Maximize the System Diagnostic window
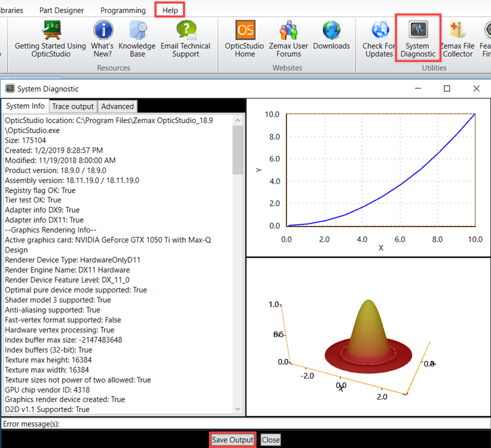Viewport: 491px width, 448px height. tap(447, 88)
